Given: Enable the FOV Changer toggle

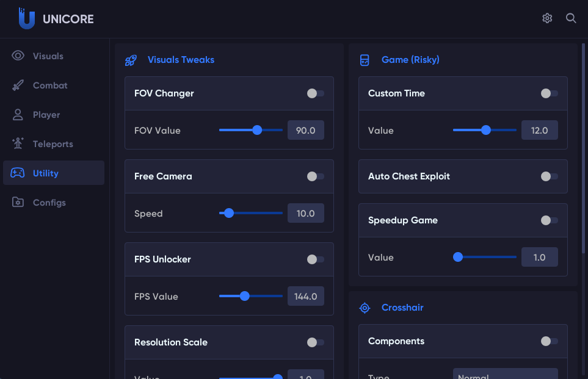Looking at the screenshot, I should pyautogui.click(x=315, y=93).
